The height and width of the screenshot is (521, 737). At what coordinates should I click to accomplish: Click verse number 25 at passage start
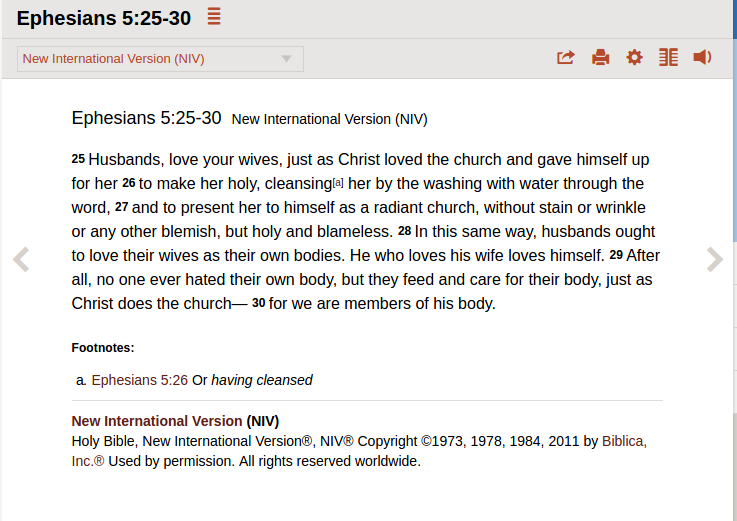(x=78, y=159)
